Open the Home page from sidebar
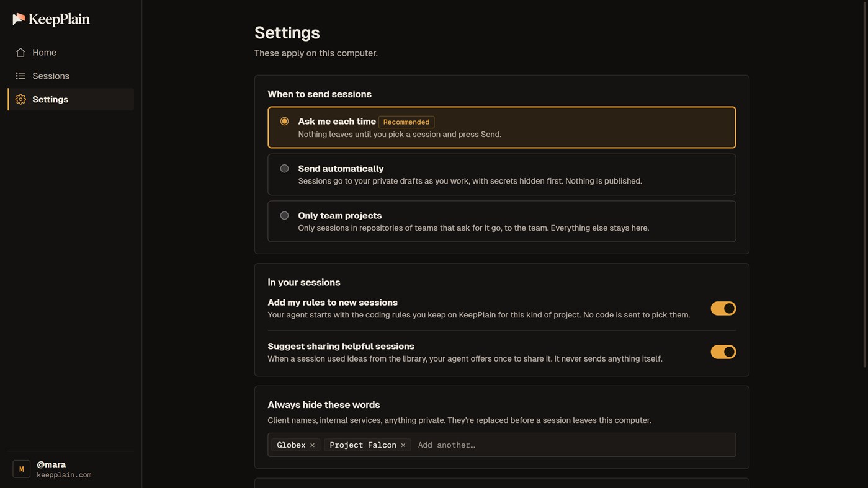The width and height of the screenshot is (868, 488). click(71, 53)
